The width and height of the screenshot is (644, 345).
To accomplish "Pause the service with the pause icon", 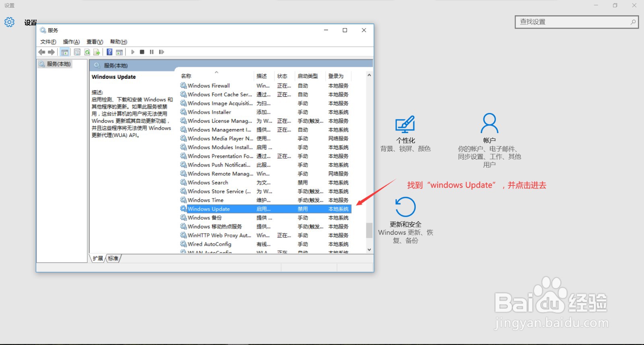I will (x=152, y=52).
